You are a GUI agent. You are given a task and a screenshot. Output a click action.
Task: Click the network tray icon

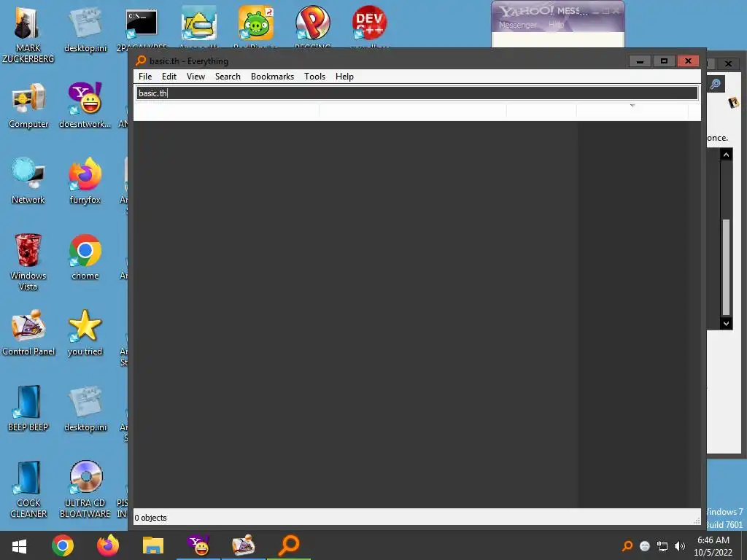tap(662, 546)
